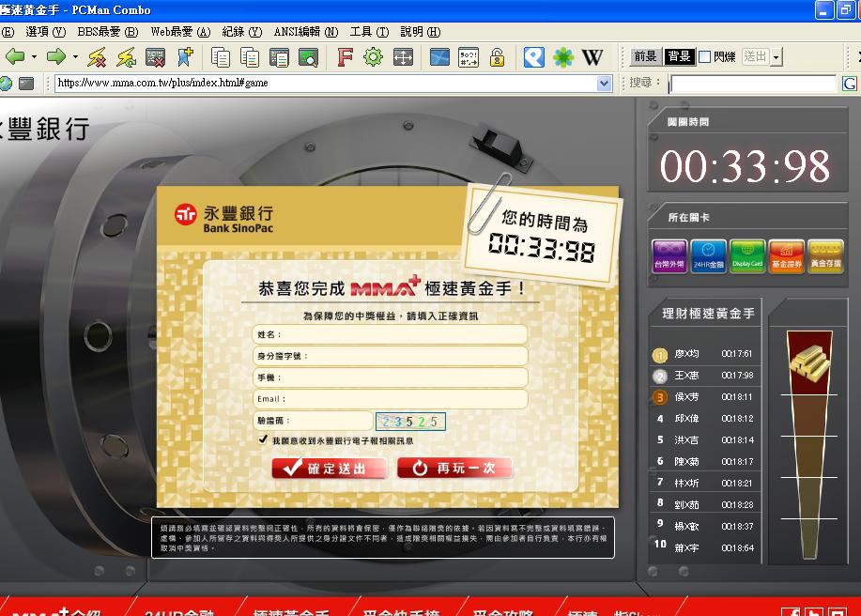Screen dimensions: 861x616
Task: Click the dark terminal icon beside address bar
Action: [25, 83]
